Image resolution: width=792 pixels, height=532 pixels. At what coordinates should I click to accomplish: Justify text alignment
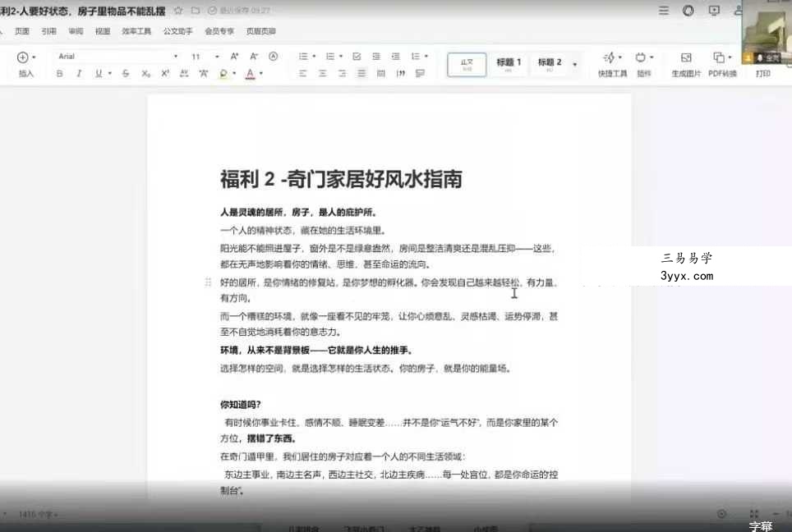tap(361, 74)
